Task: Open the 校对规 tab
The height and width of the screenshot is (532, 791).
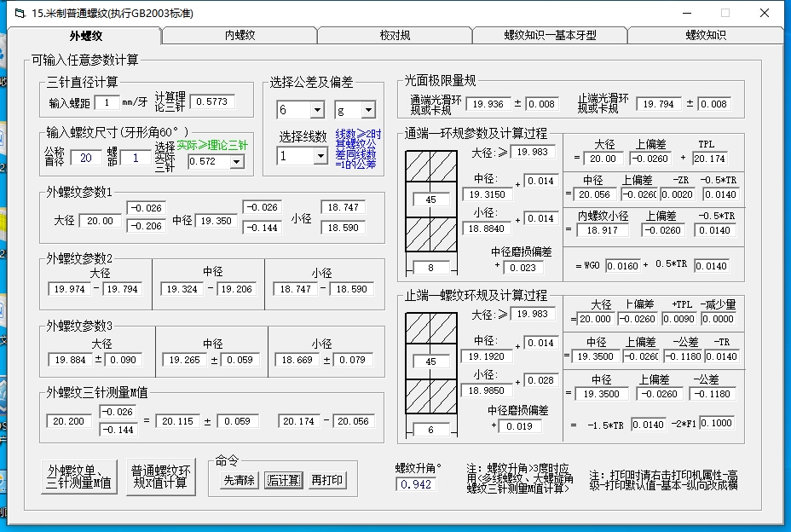Action: (x=395, y=36)
